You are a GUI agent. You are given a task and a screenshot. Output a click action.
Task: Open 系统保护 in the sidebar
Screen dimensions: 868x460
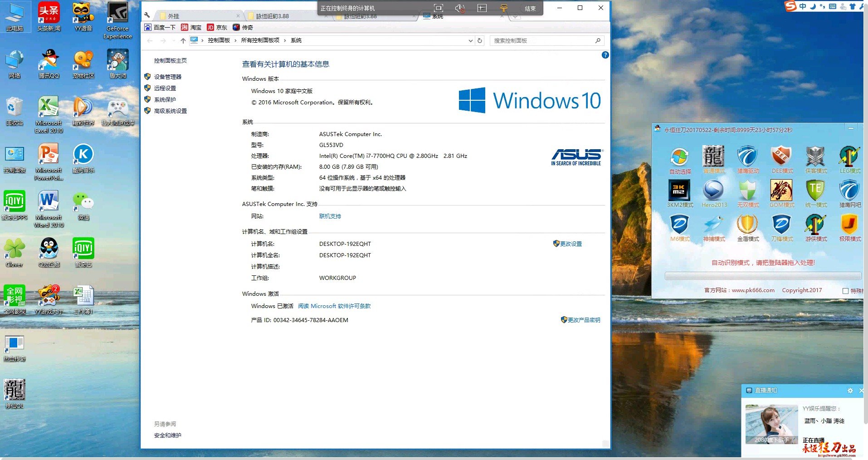(165, 99)
